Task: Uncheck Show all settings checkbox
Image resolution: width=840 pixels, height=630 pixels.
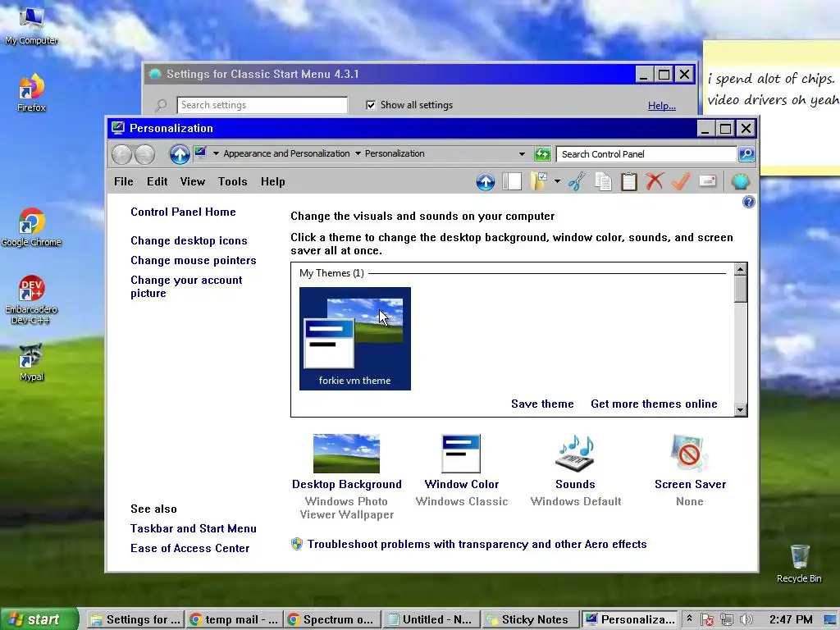Action: point(371,105)
